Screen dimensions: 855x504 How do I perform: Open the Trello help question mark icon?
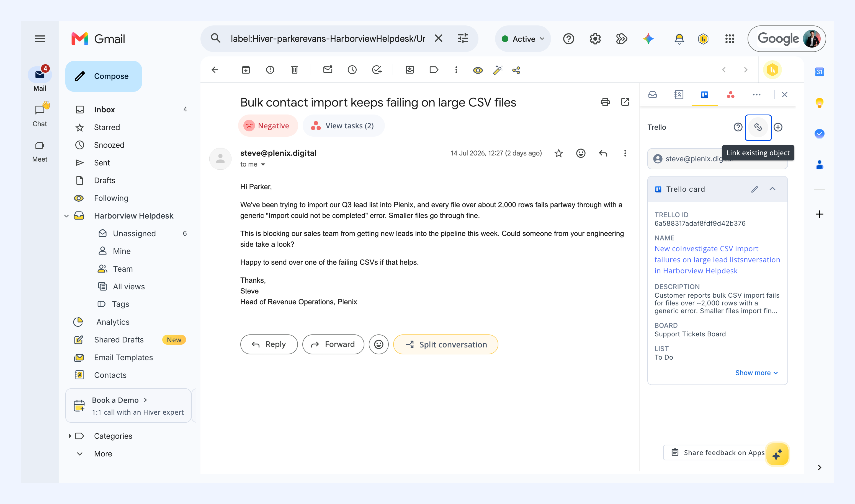click(738, 127)
